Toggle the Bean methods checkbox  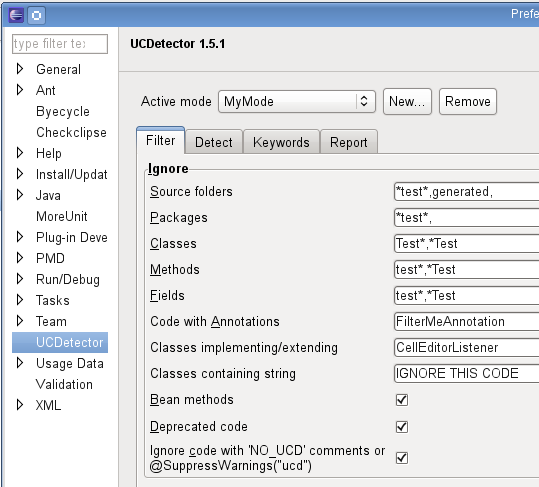pyautogui.click(x=402, y=400)
